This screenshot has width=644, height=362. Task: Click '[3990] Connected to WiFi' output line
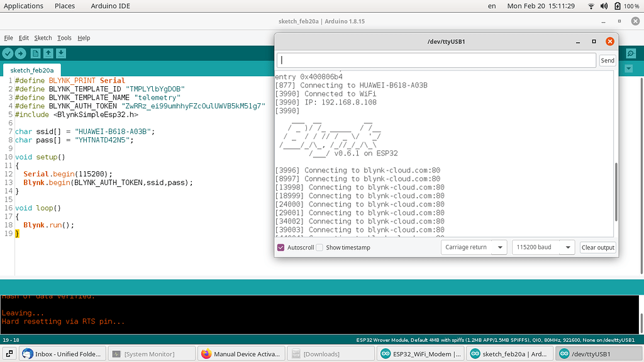click(326, 94)
